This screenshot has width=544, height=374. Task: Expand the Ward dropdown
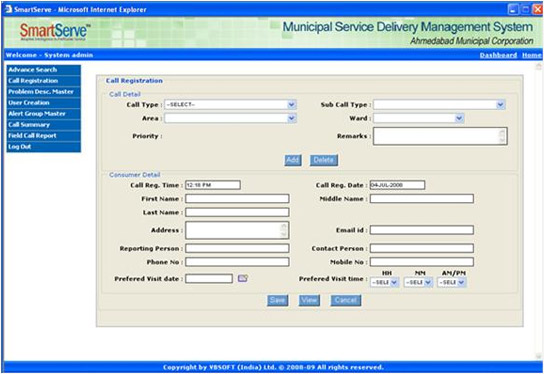418,118
